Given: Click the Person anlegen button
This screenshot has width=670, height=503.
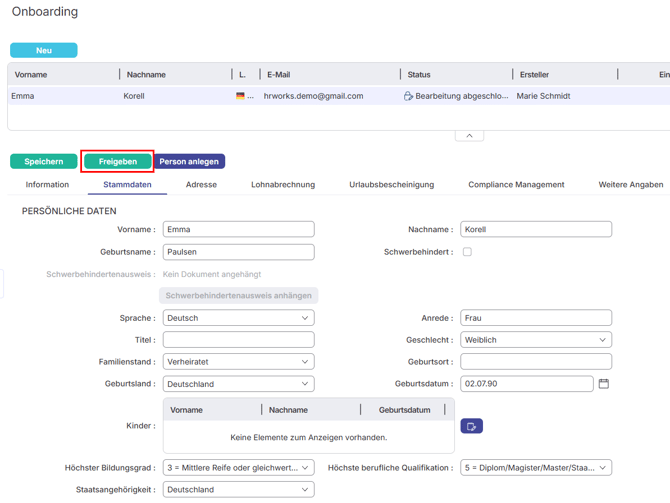Looking at the screenshot, I should coord(190,161).
